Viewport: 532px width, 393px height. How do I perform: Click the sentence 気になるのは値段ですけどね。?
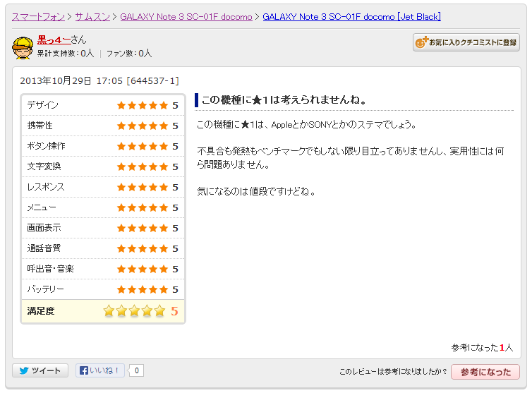click(257, 191)
